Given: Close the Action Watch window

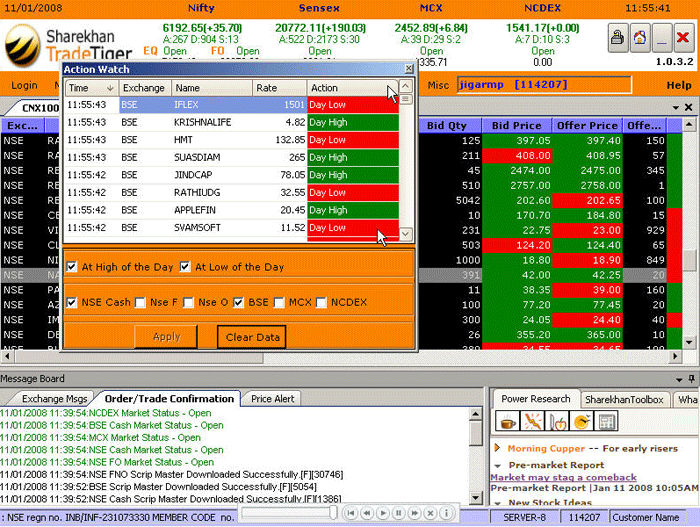Looking at the screenshot, I should (408, 68).
